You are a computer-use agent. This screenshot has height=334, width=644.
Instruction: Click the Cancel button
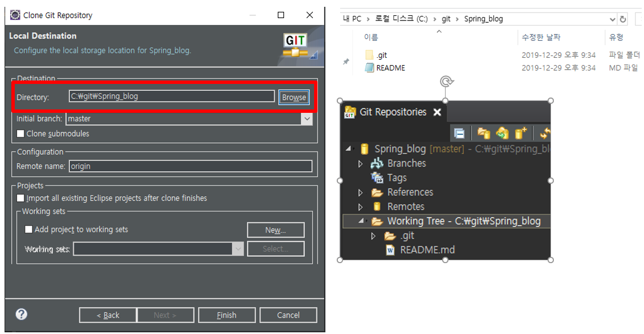289,315
